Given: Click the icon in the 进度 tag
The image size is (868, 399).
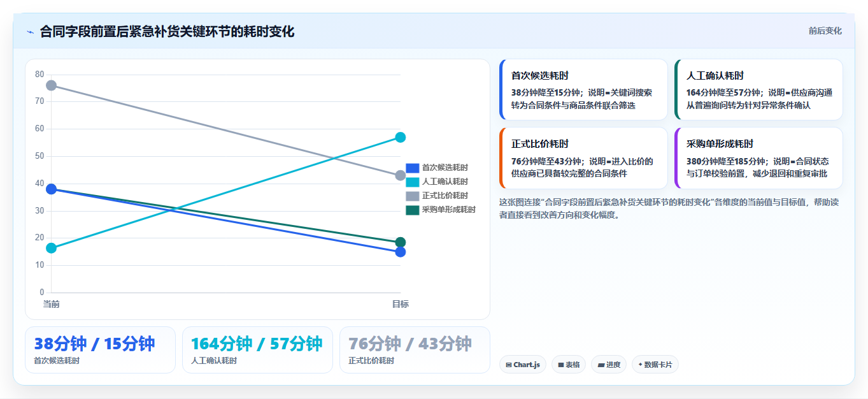Looking at the screenshot, I should (601, 365).
